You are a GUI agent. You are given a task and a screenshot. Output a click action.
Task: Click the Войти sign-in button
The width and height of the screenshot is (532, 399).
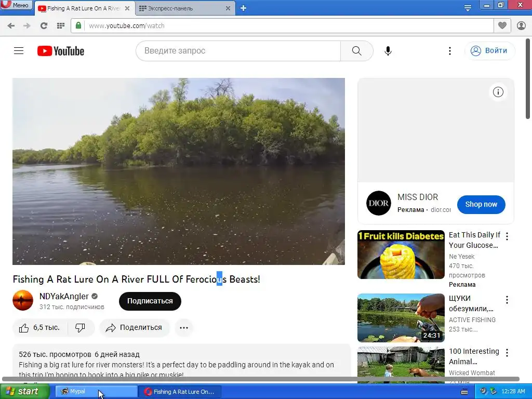(x=489, y=51)
